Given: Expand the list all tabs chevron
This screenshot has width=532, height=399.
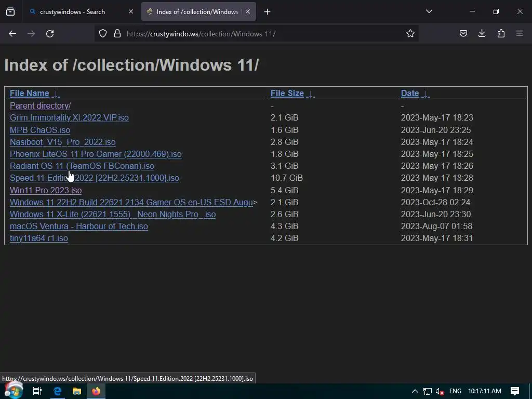Looking at the screenshot, I should point(429,11).
